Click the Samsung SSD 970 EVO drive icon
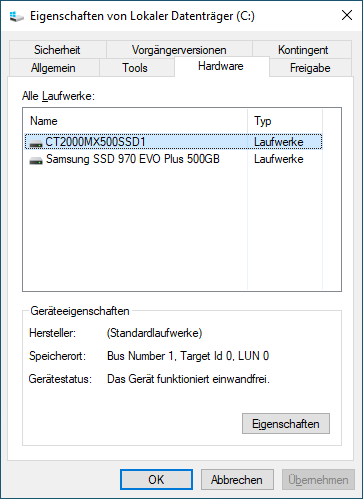 click(36, 161)
